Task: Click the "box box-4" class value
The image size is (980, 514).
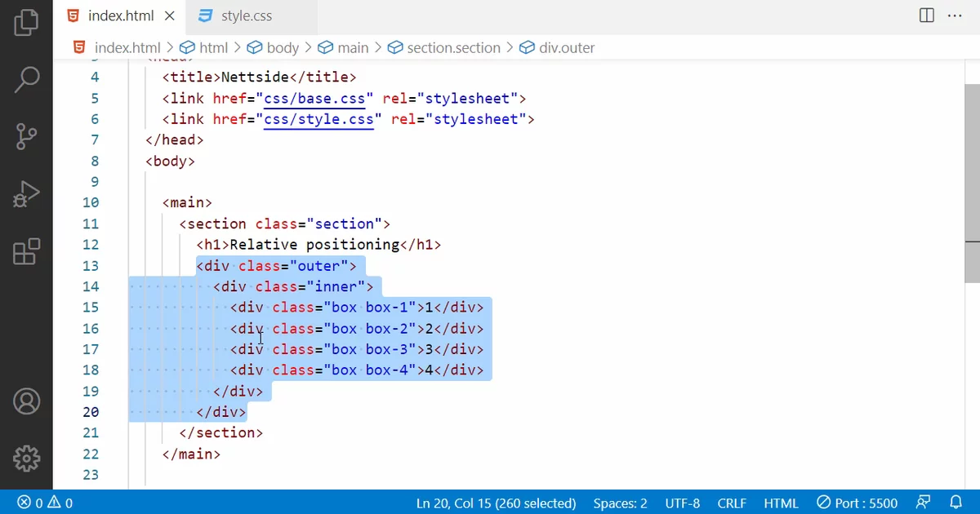Action: pyautogui.click(x=370, y=370)
